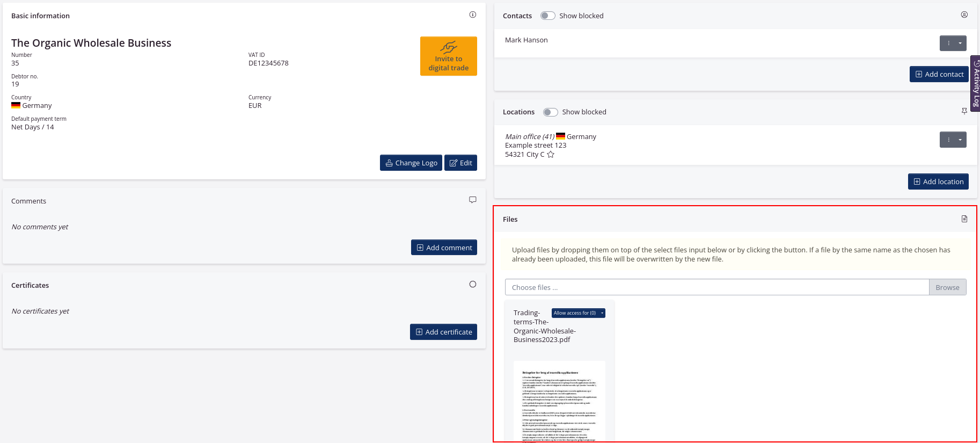Viewport: 980px width, 443px height.
Task: Click the Change Logo button
Action: pyautogui.click(x=411, y=163)
